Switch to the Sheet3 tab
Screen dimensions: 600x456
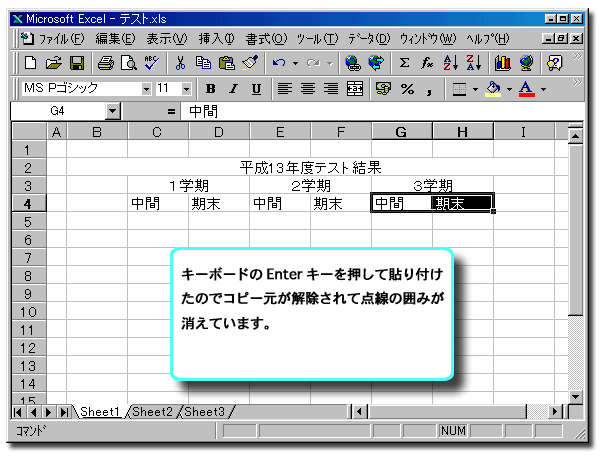[204, 412]
